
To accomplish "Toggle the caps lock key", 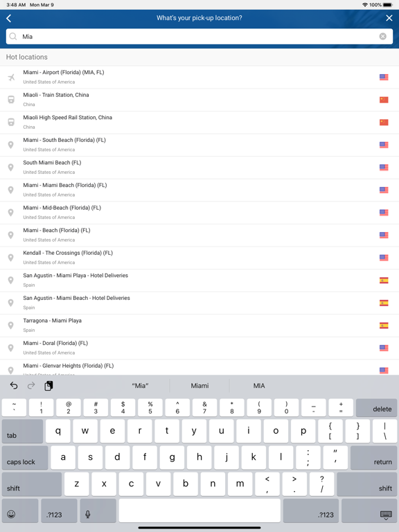I will click(25, 458).
